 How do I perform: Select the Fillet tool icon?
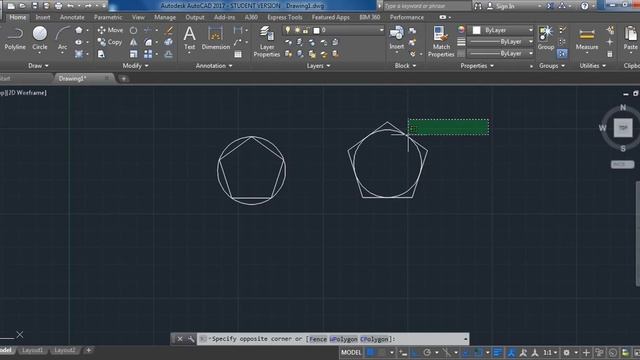pos(148,42)
